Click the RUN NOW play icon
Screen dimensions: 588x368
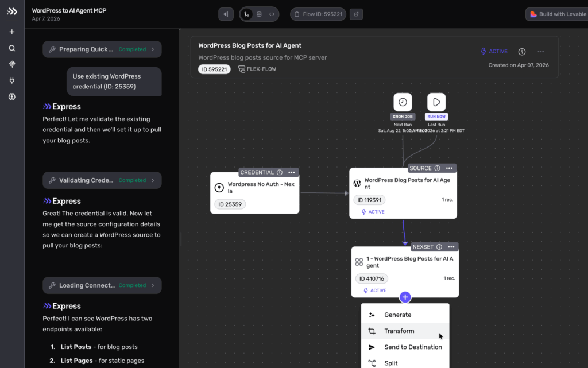point(436,102)
